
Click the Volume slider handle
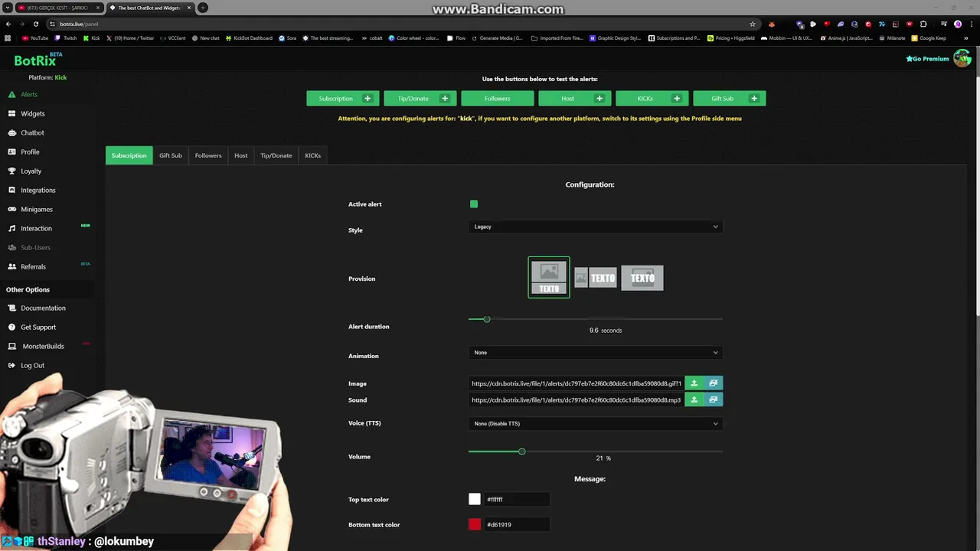tap(522, 452)
